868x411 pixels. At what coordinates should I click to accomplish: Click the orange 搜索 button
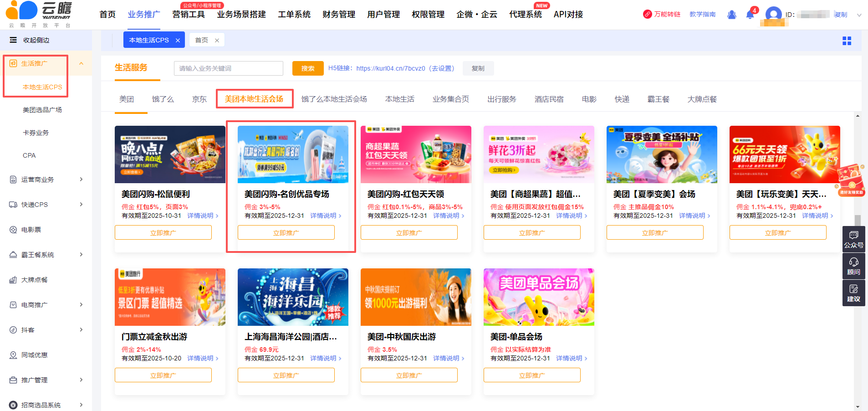(308, 68)
